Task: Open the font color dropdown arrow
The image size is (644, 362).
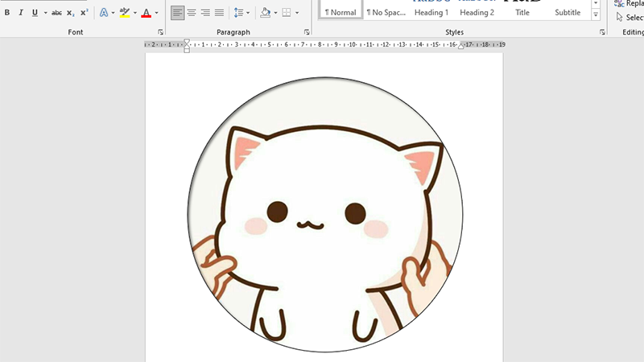Action: pyautogui.click(x=156, y=13)
